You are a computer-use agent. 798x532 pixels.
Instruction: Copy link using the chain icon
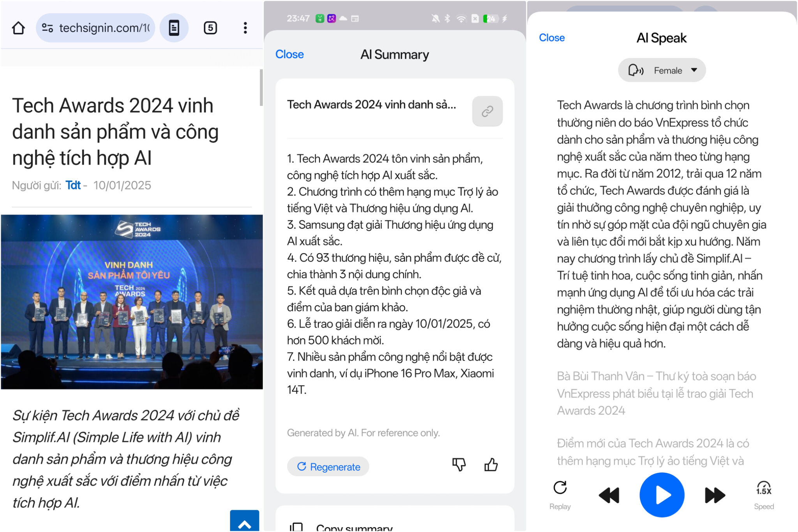click(x=487, y=111)
